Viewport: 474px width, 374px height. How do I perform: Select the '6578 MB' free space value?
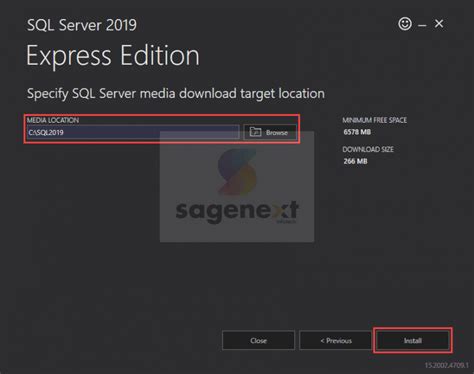357,132
